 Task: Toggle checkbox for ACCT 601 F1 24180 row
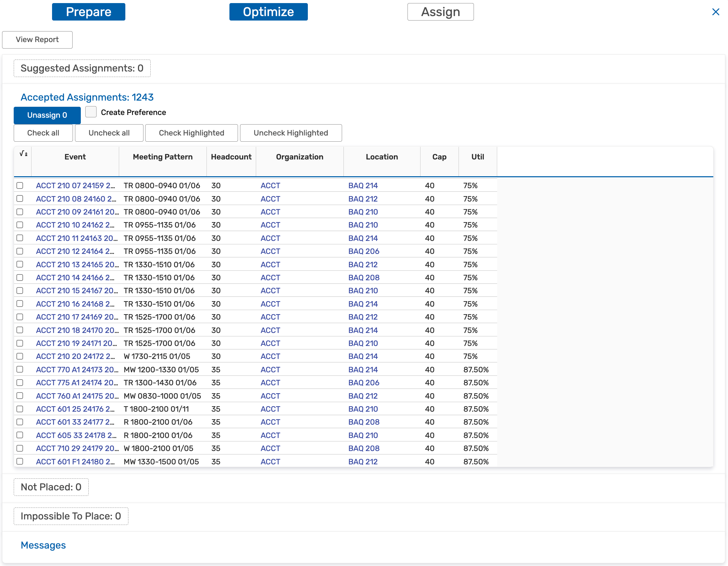(x=20, y=462)
